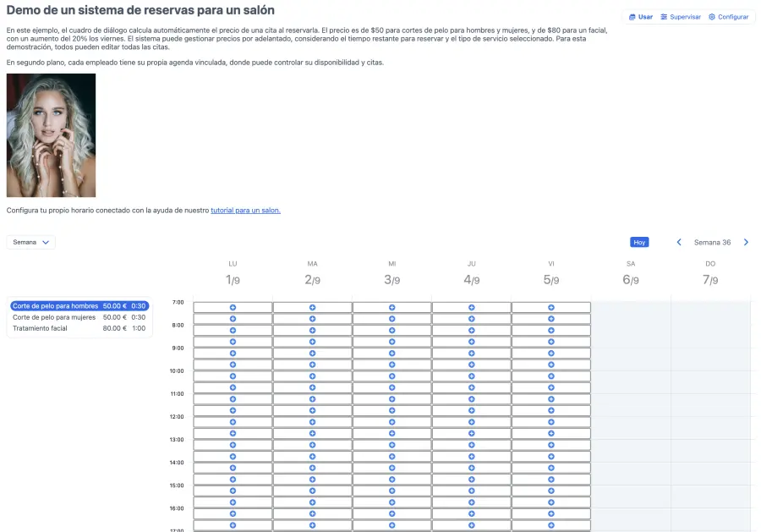Click the MI 3/9 day header
761x532 pixels.
tap(391, 271)
